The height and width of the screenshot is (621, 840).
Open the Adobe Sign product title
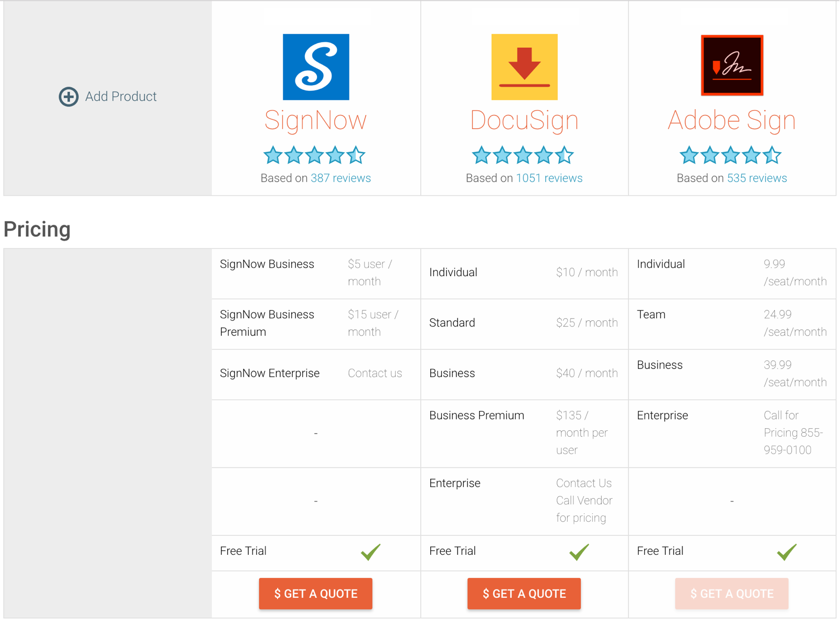[x=731, y=120]
